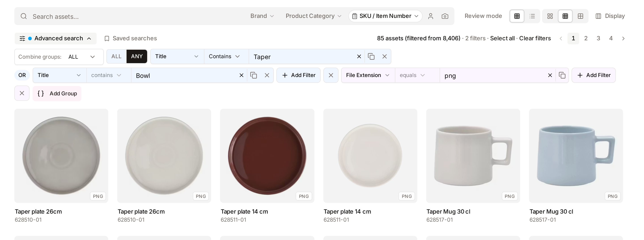
Task: Choose the four-square small grid layout icon
Action: (550, 16)
